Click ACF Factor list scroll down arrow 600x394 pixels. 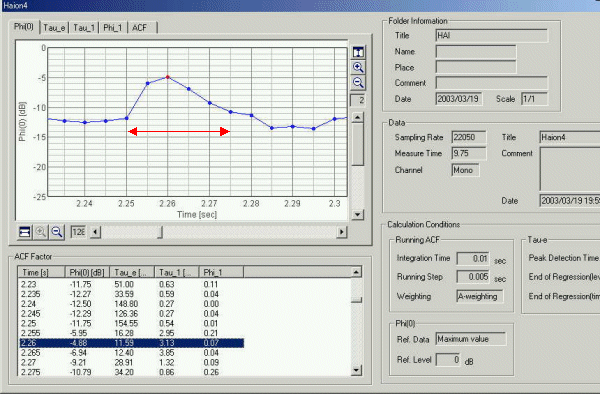tap(356, 370)
